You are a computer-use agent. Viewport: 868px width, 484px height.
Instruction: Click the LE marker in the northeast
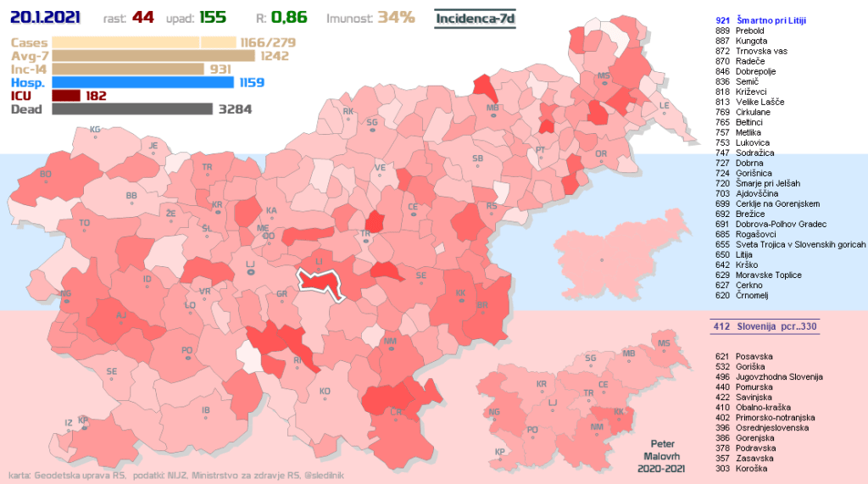coord(665,107)
